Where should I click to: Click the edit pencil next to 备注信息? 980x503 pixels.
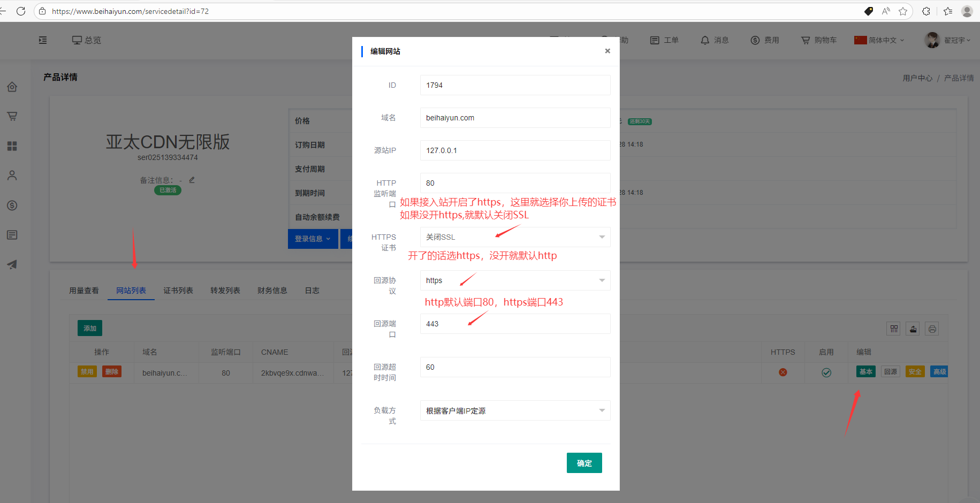(192, 180)
